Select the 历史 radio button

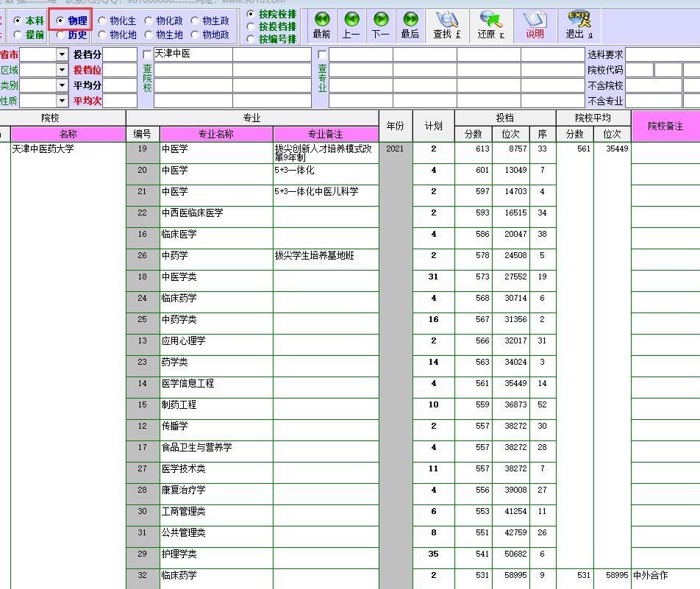tap(60, 35)
